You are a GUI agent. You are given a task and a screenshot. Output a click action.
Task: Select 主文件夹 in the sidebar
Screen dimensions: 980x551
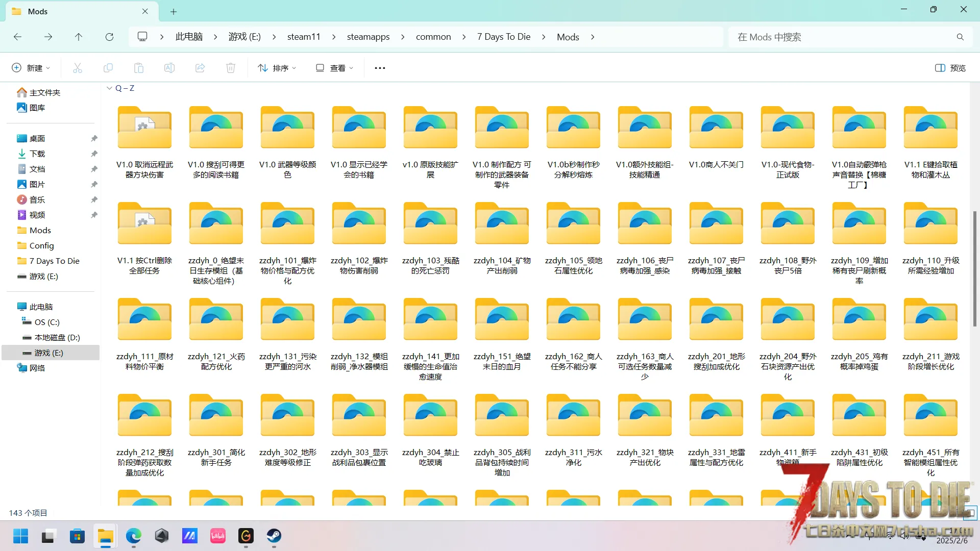39,92
